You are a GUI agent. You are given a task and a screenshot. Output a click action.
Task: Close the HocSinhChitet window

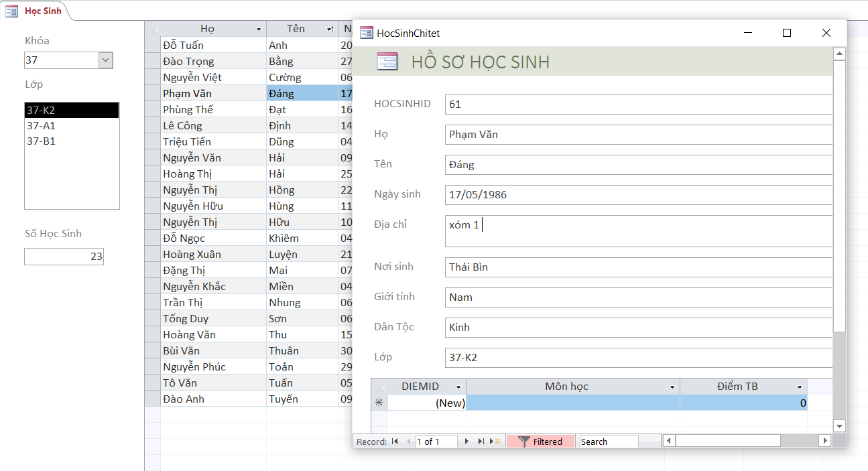coord(826,33)
